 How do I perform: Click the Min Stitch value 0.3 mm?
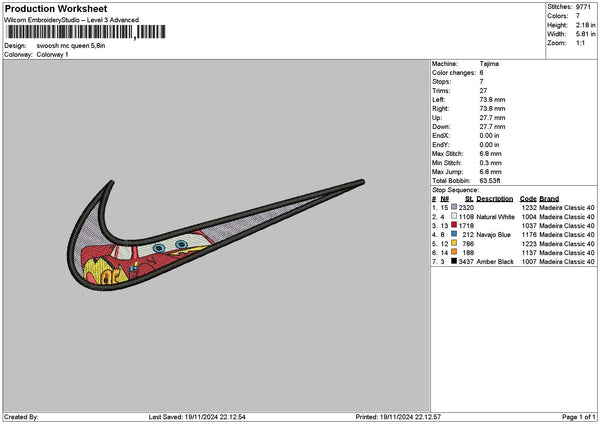click(491, 163)
